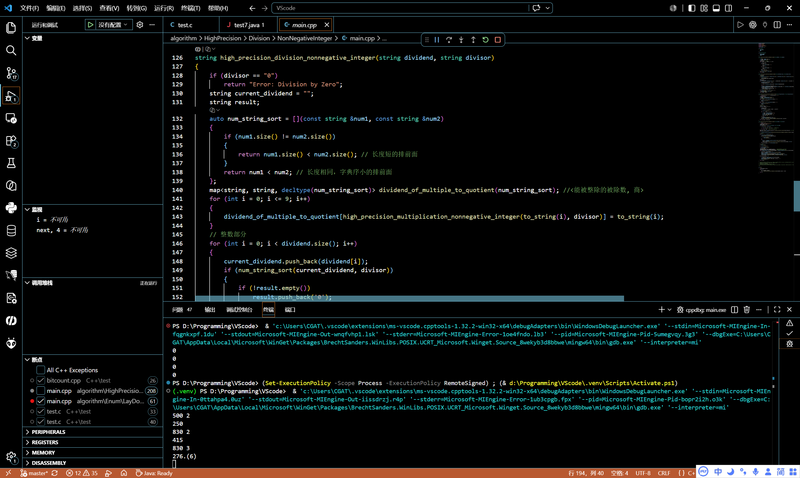Open the database icon in activity bar
The image size is (800, 478).
(x=11, y=231)
